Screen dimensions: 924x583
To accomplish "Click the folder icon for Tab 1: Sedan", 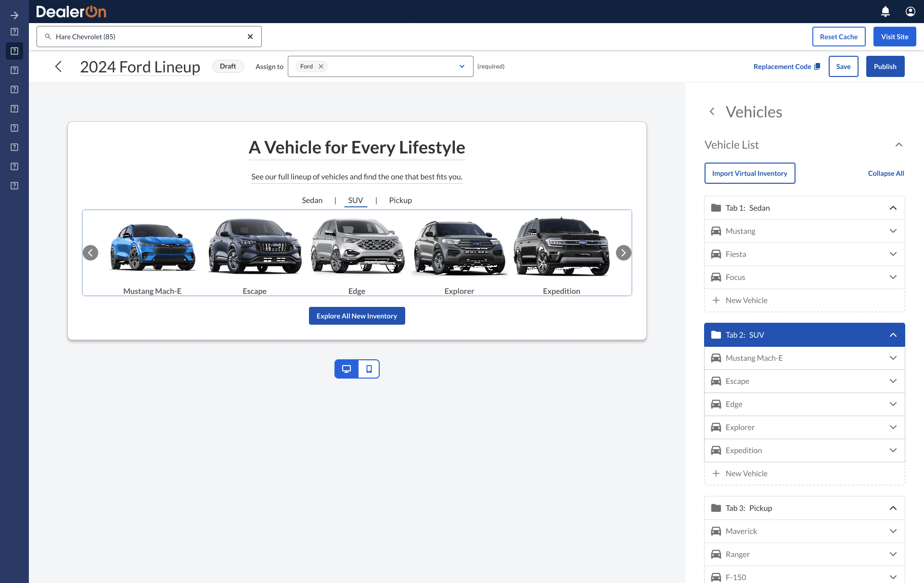I will click(x=716, y=208).
